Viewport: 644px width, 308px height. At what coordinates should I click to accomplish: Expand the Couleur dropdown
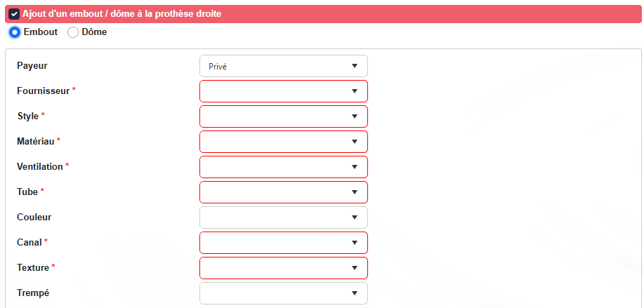coord(284,217)
